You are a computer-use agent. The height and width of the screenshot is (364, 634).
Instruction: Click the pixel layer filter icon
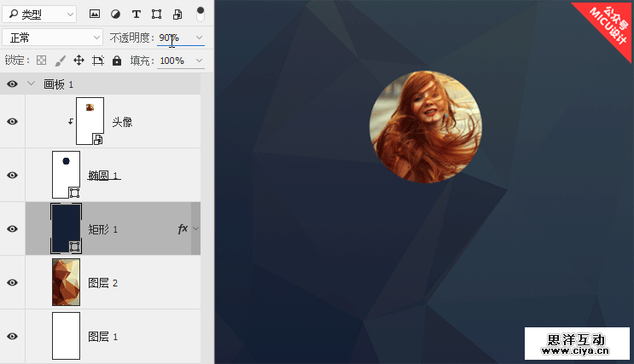95,14
